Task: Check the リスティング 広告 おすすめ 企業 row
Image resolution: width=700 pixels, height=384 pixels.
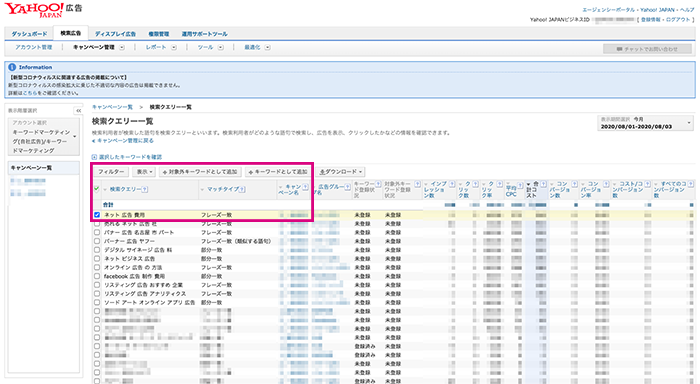Action: click(x=97, y=285)
